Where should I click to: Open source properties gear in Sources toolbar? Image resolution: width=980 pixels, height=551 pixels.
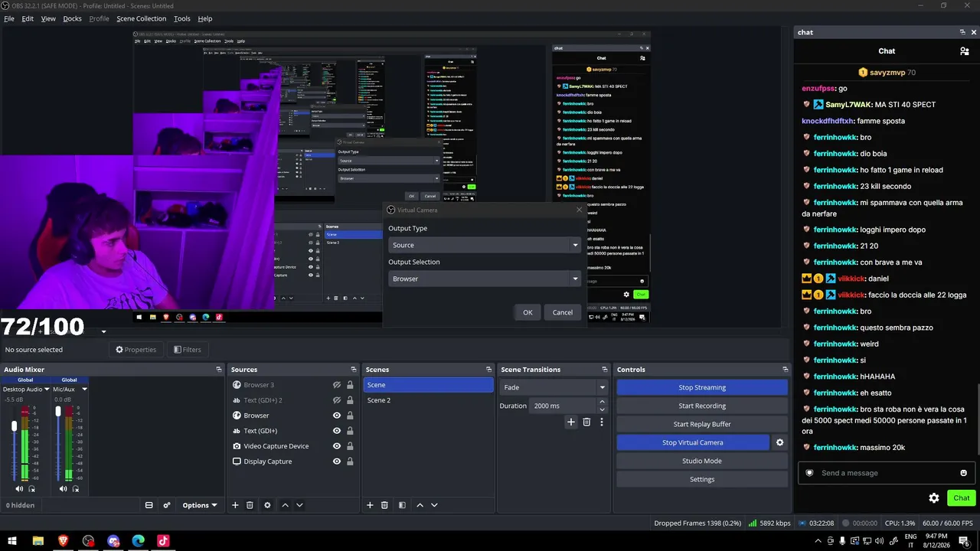coord(267,505)
